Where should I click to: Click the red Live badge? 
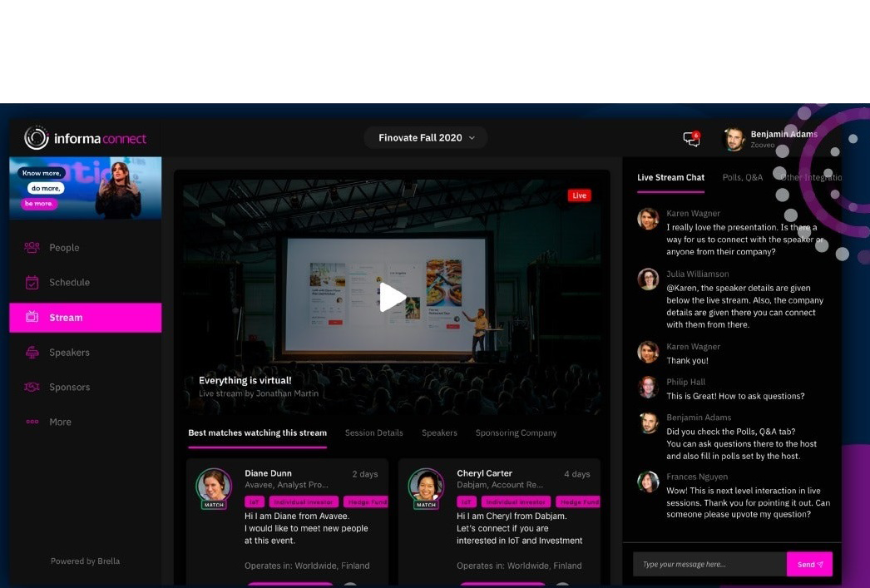[579, 195]
